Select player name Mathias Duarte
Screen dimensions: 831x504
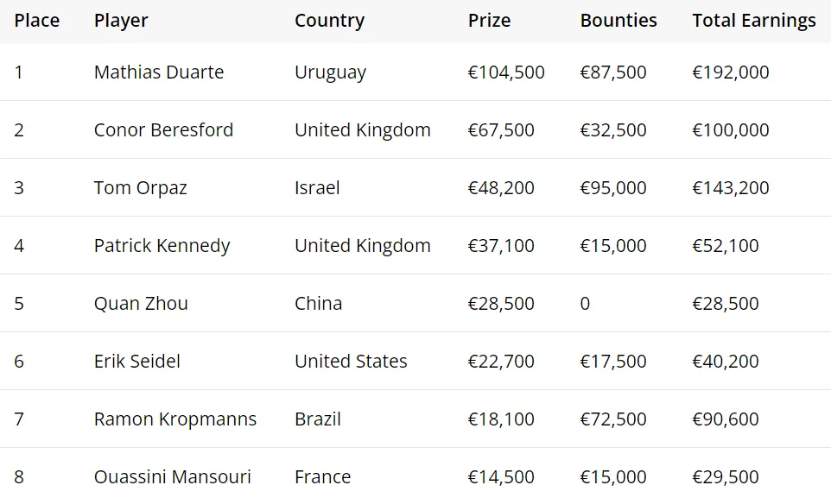coord(159,72)
